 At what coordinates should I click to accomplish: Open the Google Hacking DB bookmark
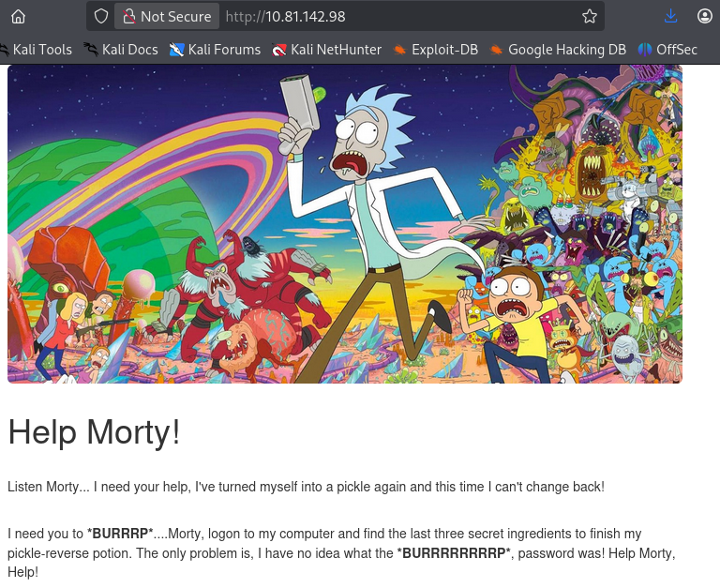click(x=558, y=50)
